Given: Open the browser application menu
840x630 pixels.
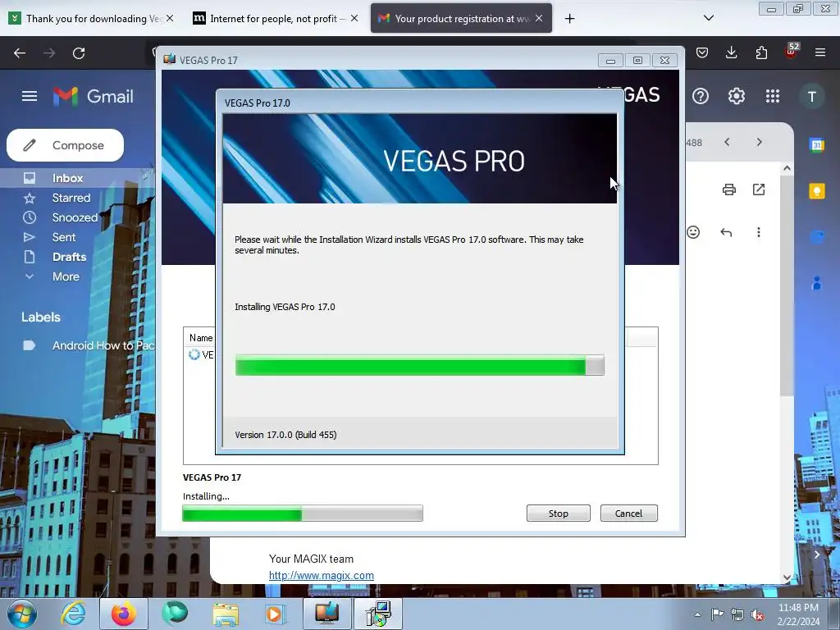Looking at the screenshot, I should pyautogui.click(x=820, y=52).
